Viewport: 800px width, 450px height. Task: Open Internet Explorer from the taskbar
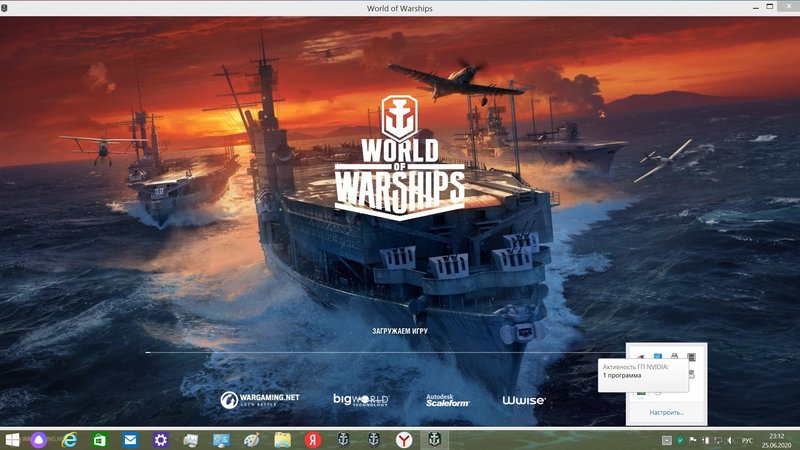coord(69,440)
